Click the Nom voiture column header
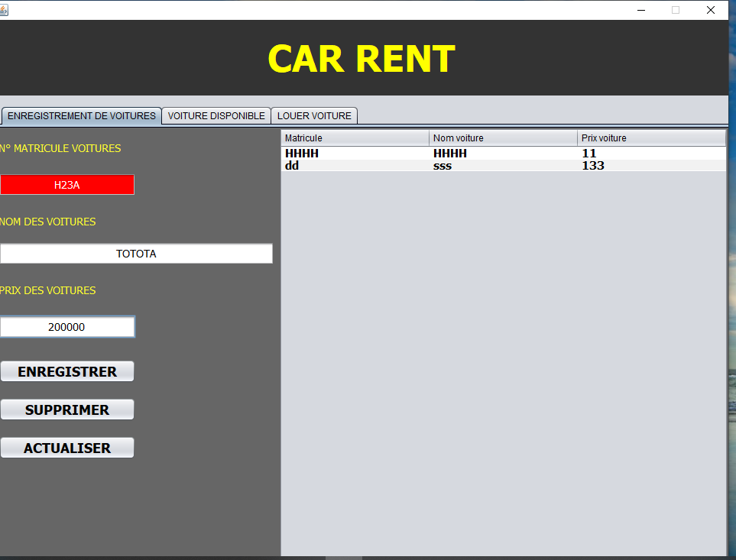This screenshot has width=736, height=560. [503, 138]
